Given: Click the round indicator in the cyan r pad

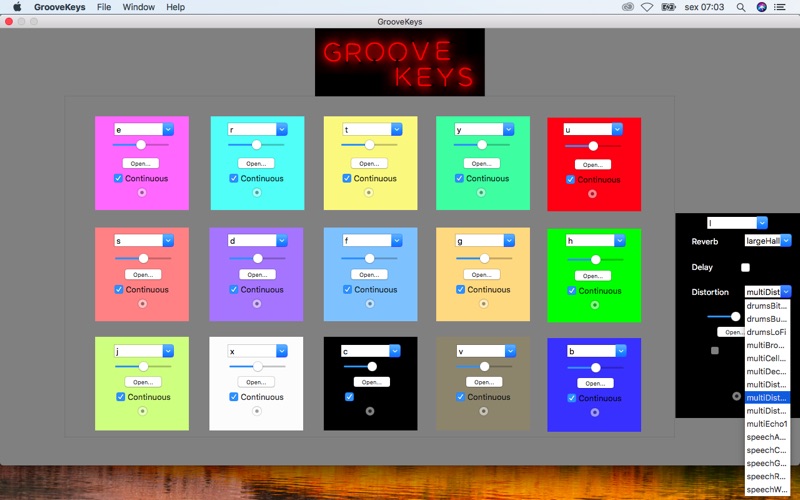Looking at the screenshot, I should click(257, 192).
